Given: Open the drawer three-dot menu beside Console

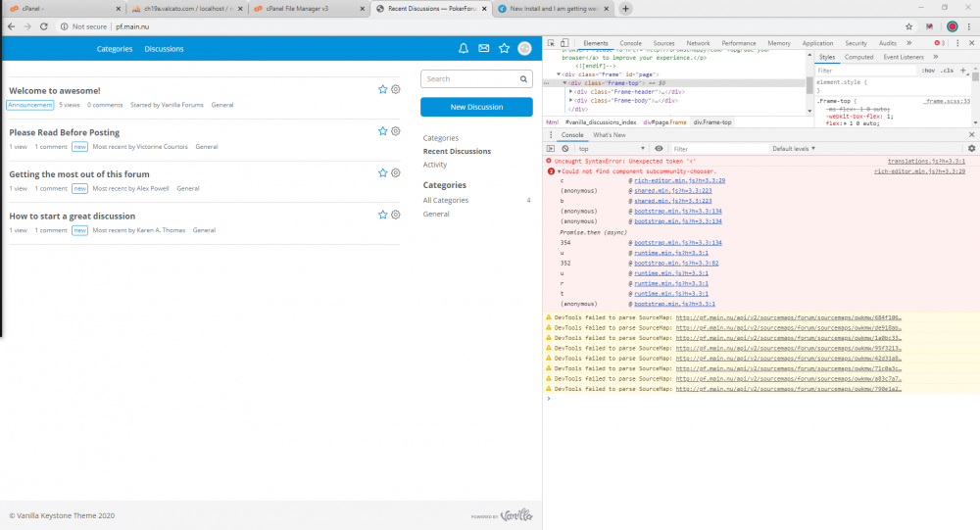Looking at the screenshot, I should pos(551,135).
